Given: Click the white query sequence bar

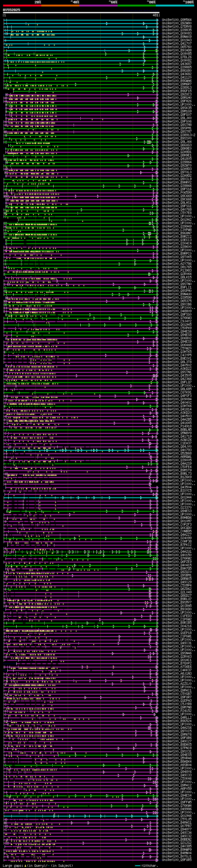Looking at the screenshot, I should click(81, 13).
